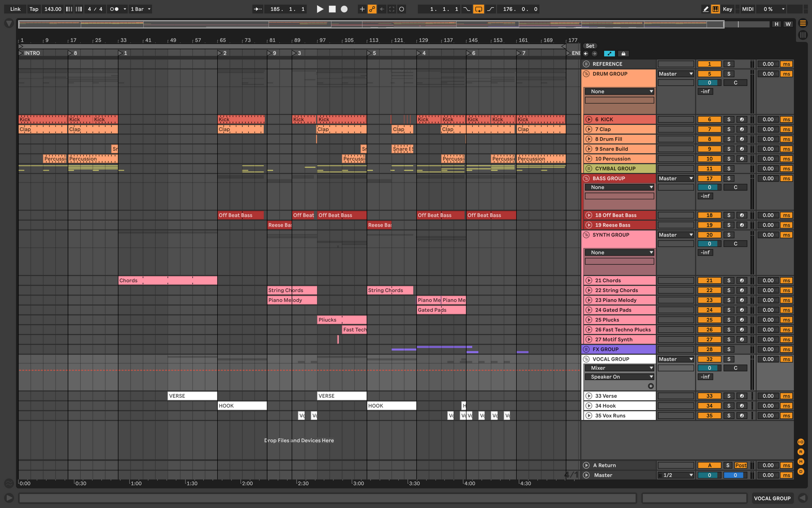Click the Tap tempo button
The width and height of the screenshot is (812, 508).
point(34,9)
